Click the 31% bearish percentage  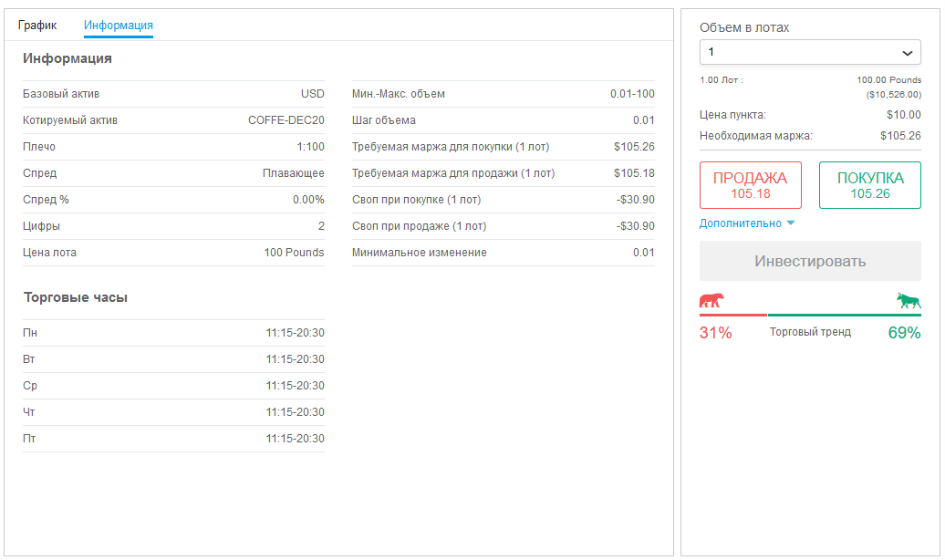pyautogui.click(x=716, y=333)
